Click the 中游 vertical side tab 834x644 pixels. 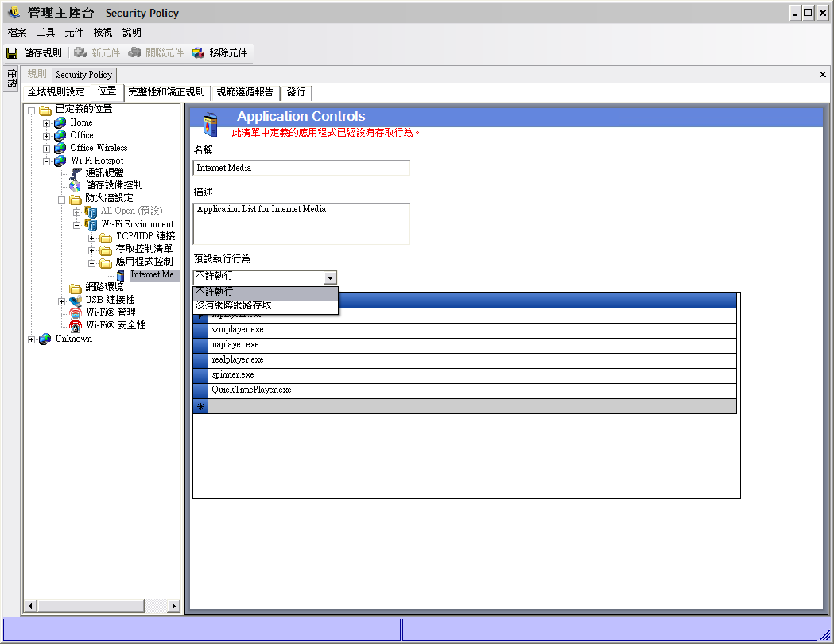coord(12,79)
